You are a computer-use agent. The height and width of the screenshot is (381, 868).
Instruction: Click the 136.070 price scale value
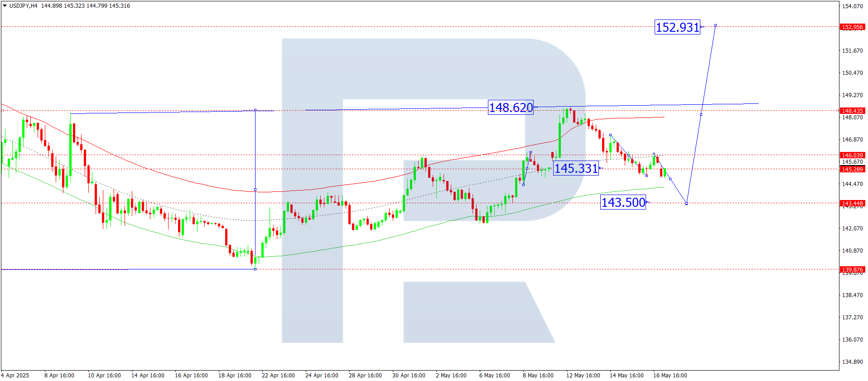click(x=852, y=340)
